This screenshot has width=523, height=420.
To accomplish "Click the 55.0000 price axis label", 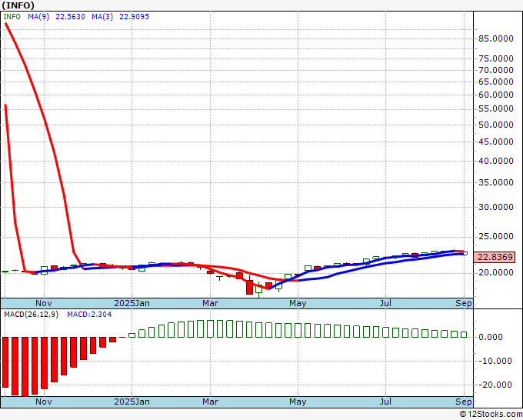I will pyautogui.click(x=495, y=108).
